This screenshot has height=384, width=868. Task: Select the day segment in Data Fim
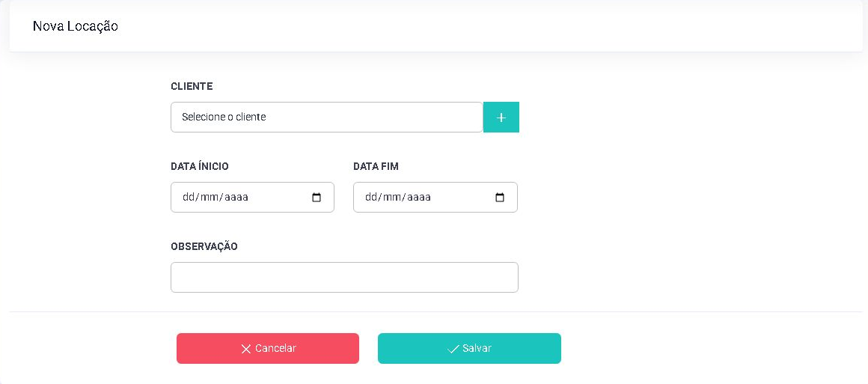coord(371,198)
